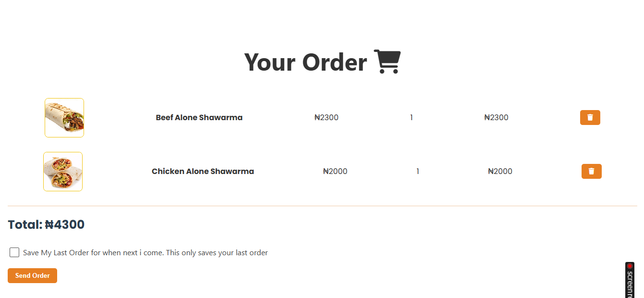This screenshot has width=644, height=298.
Task: Select the Beef Alone Shawarma item name
Action: 199,118
